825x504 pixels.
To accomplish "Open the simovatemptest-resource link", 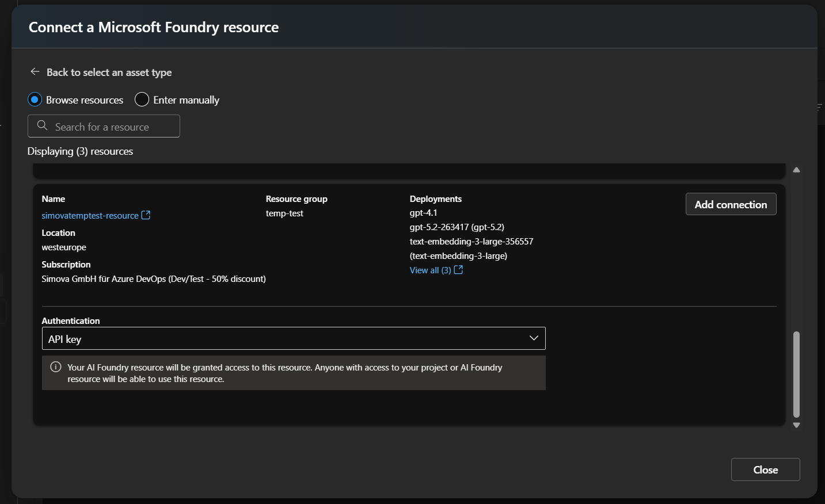I will click(90, 216).
